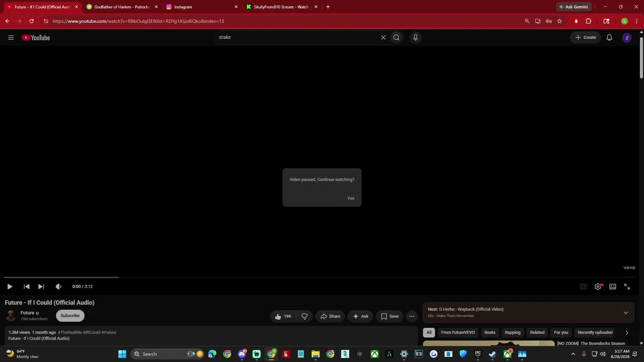Open the Ask AI button
The image size is (644, 362).
pos(360,316)
